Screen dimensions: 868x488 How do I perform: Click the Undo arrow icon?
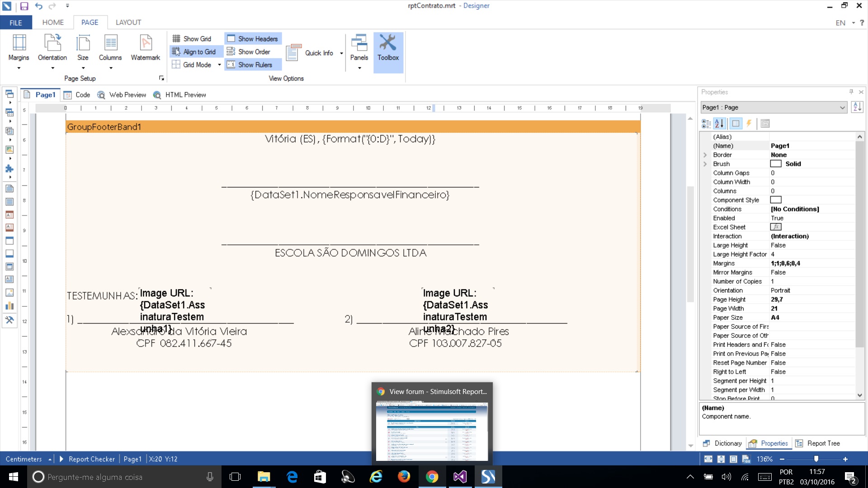pos(38,6)
